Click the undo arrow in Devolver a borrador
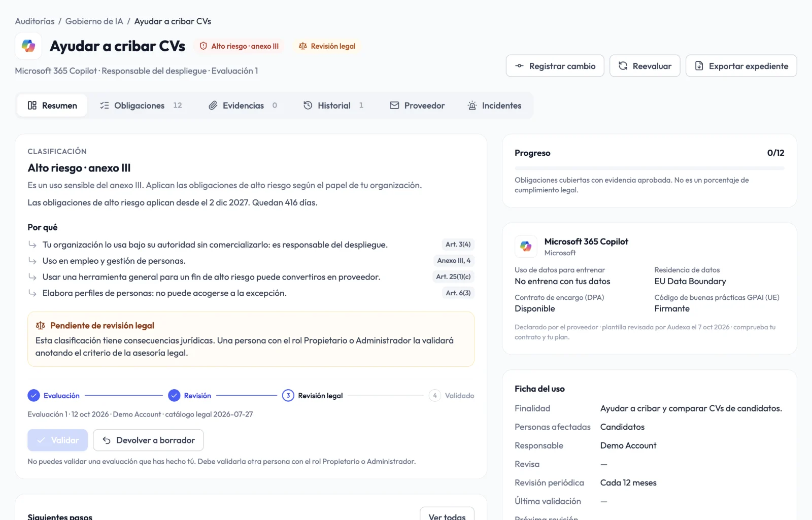 click(107, 440)
